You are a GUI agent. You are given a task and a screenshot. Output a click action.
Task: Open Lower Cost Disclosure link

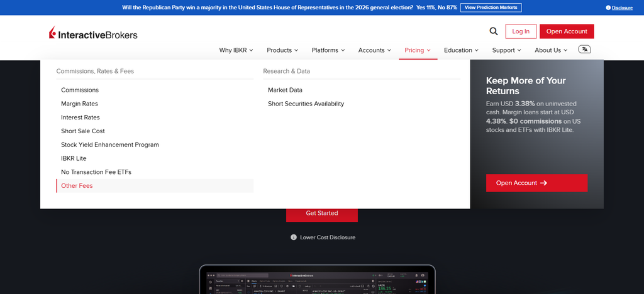coord(328,237)
